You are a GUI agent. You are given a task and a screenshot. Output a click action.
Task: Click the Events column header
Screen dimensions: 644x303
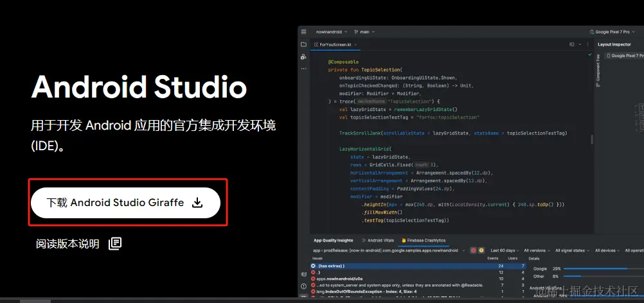pyautogui.click(x=492, y=258)
